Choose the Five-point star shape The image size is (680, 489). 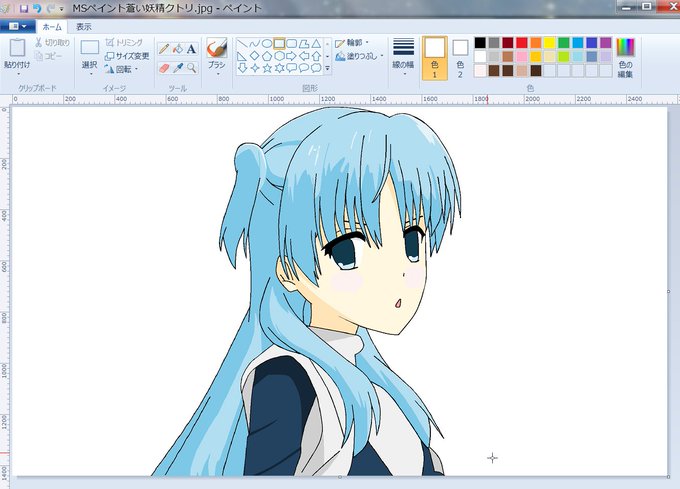[267, 68]
